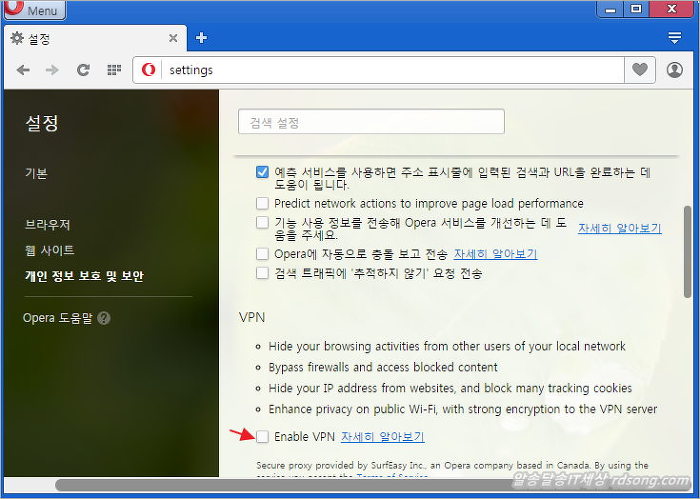Image resolution: width=700 pixels, height=499 pixels.
Task: Open the Opera Menu button
Action: point(34,11)
